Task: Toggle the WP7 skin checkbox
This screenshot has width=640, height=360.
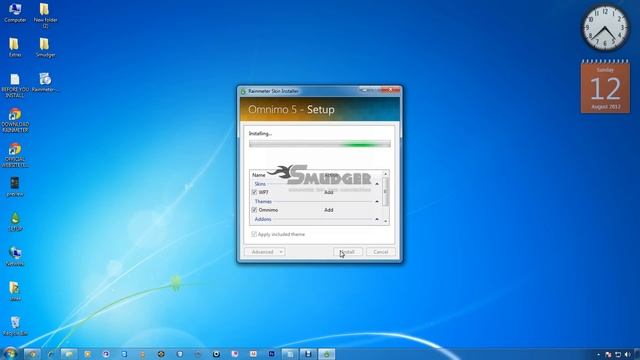Action: click(x=254, y=192)
